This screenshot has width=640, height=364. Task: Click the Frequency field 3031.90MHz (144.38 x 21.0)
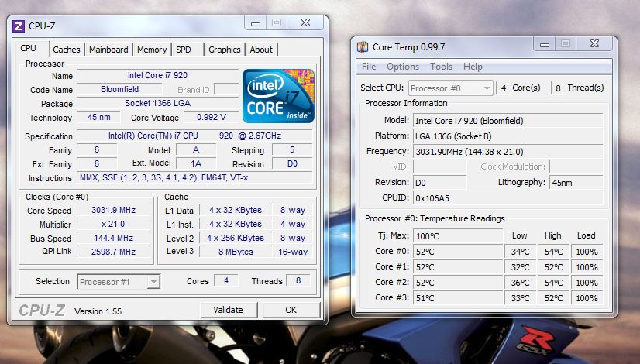click(x=508, y=152)
